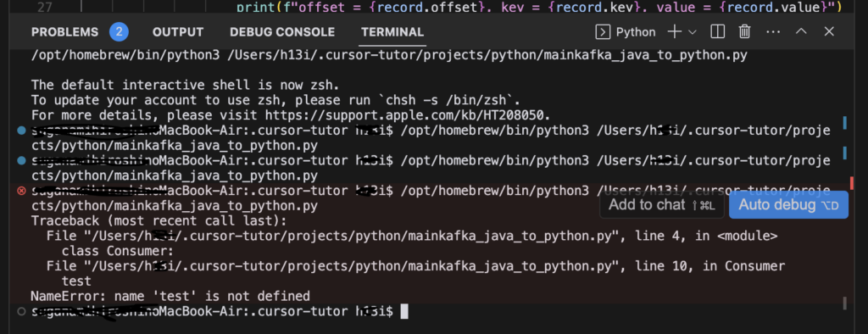The image size is (868, 334).
Task: Maximize panel size with the up chevron
Action: 801,32
